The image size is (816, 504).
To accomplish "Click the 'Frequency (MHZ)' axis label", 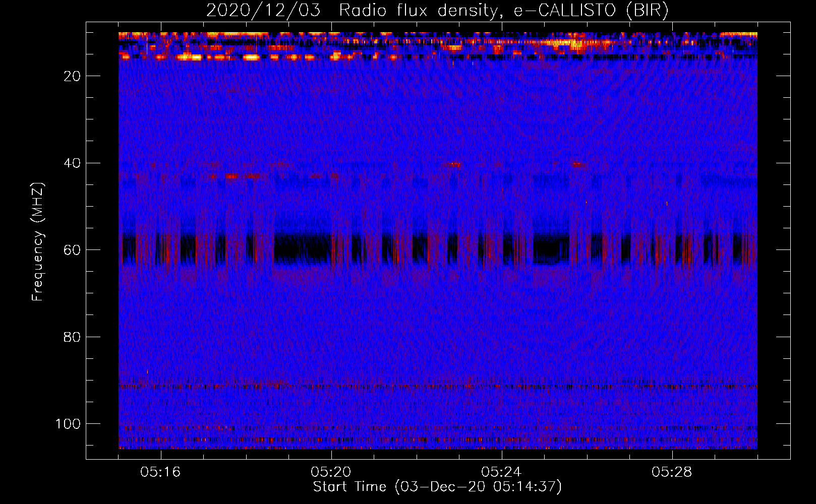I will point(38,242).
